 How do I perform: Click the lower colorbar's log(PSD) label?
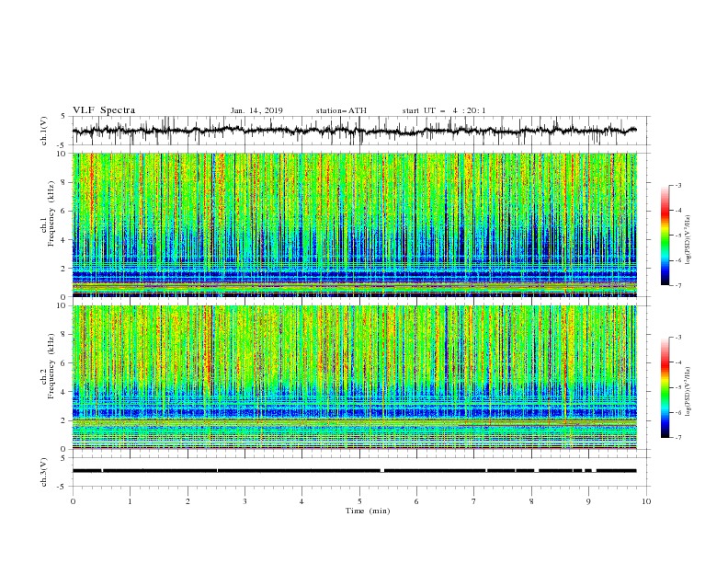tap(688, 390)
